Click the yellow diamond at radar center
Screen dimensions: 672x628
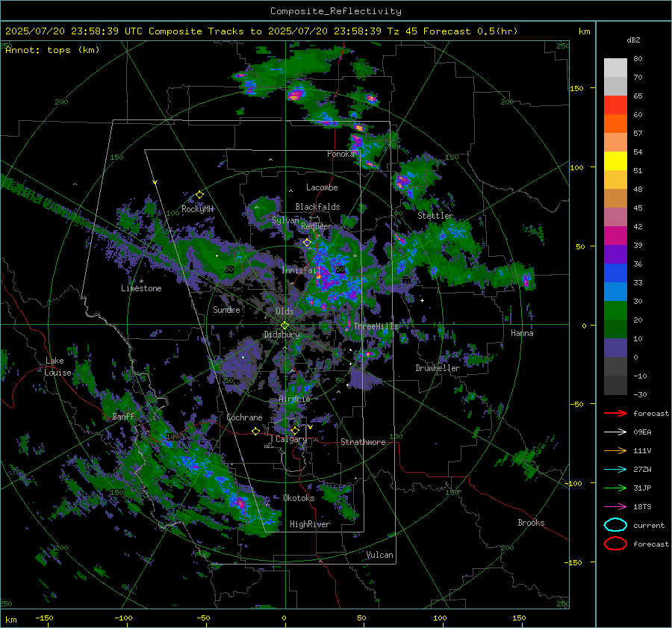[284, 326]
